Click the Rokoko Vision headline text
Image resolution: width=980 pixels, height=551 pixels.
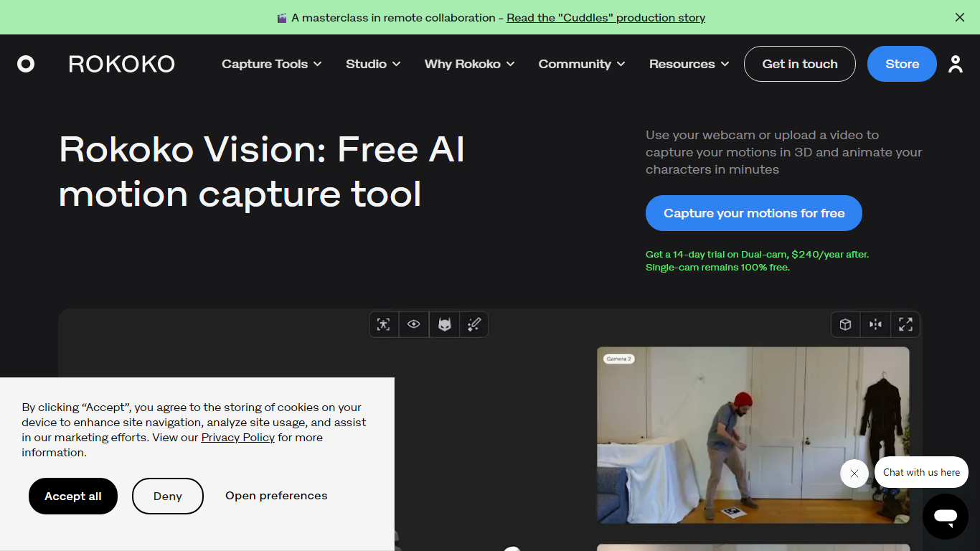click(x=263, y=171)
